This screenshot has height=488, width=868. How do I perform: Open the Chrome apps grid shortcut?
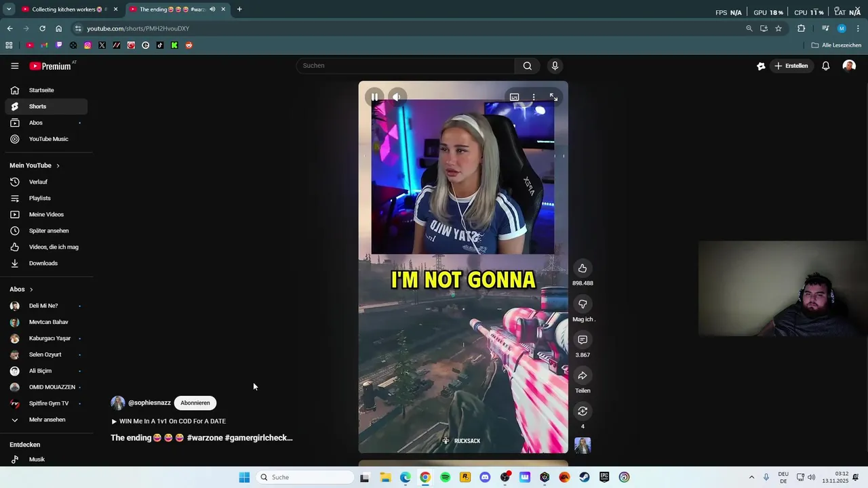9,45
